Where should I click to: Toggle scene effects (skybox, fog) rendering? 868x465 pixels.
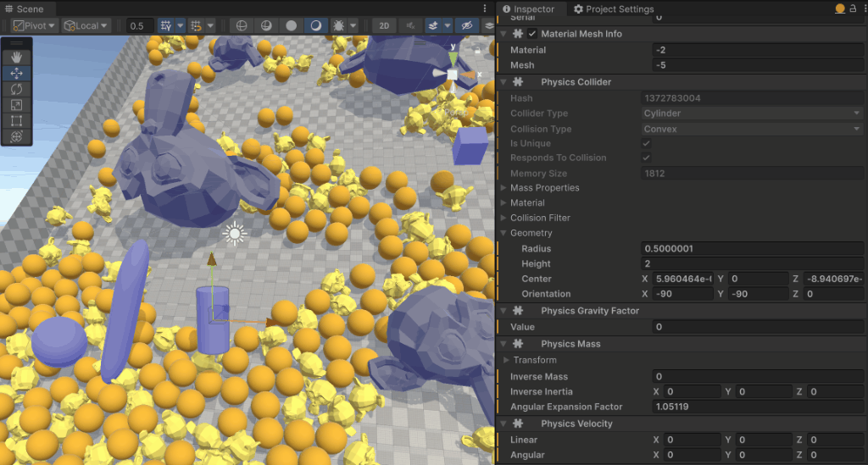(433, 25)
